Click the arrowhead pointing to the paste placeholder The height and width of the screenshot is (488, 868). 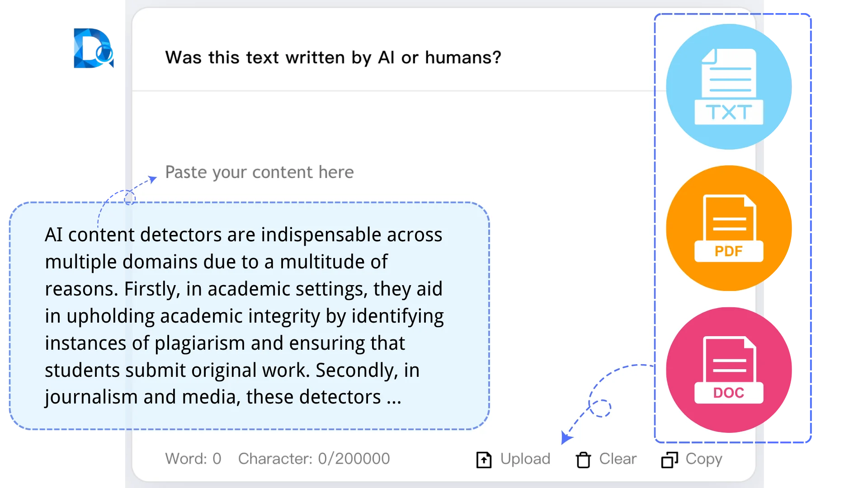153,179
